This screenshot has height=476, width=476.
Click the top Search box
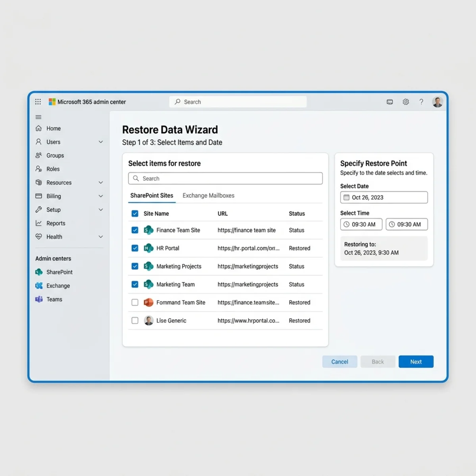[238, 102]
